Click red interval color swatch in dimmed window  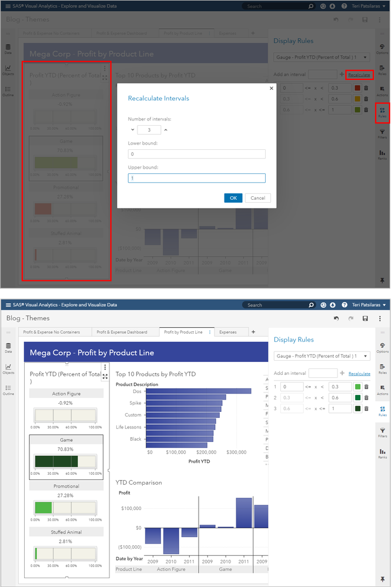click(x=357, y=88)
